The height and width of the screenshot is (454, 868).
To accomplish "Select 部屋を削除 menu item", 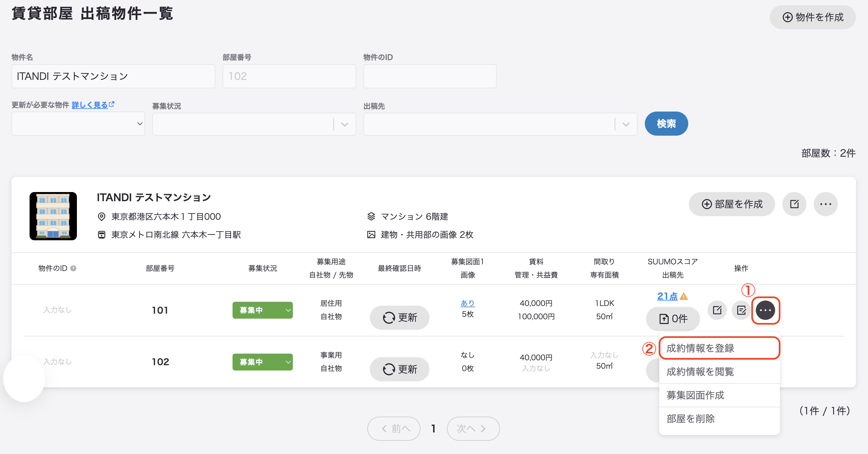I will click(719, 419).
